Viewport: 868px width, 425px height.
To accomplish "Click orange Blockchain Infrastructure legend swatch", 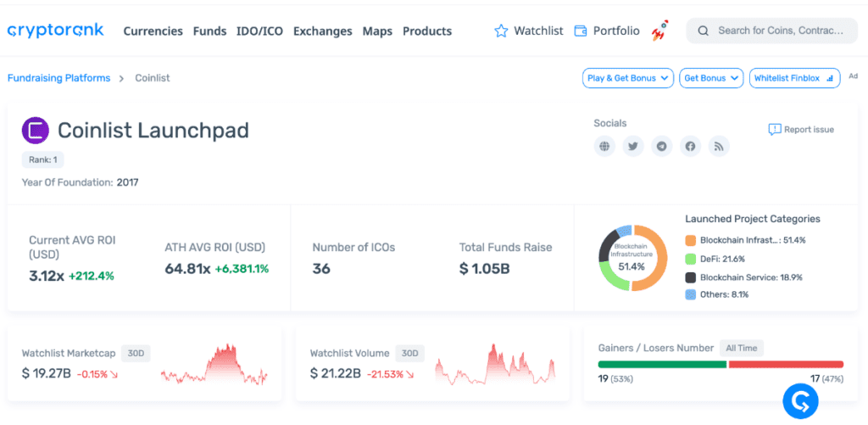I will coord(690,240).
